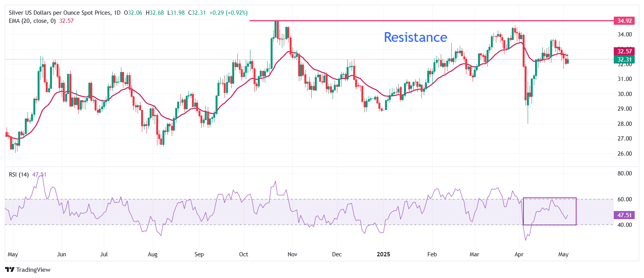644x278 pixels.
Task: Click the Aug label on the time axis
Action: point(153,254)
